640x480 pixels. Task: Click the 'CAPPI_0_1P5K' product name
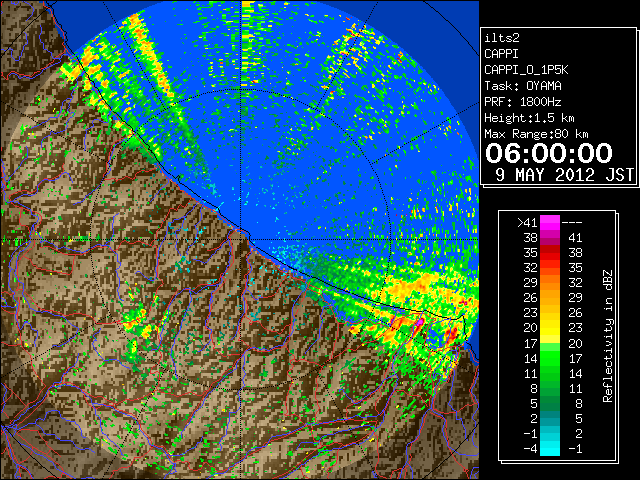point(526,70)
